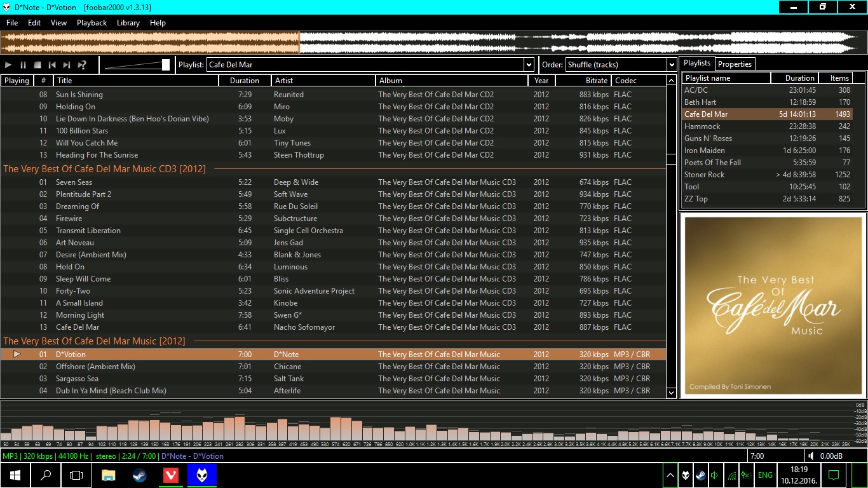The image size is (868, 488).
Task: Click the Cafe Del Mar album art thumbnail
Action: tap(773, 306)
